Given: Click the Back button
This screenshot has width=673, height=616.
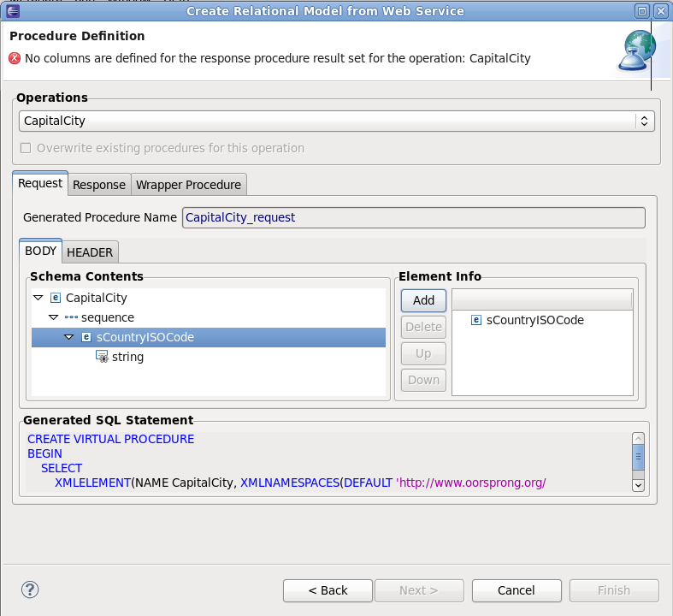Looking at the screenshot, I should pos(328,590).
